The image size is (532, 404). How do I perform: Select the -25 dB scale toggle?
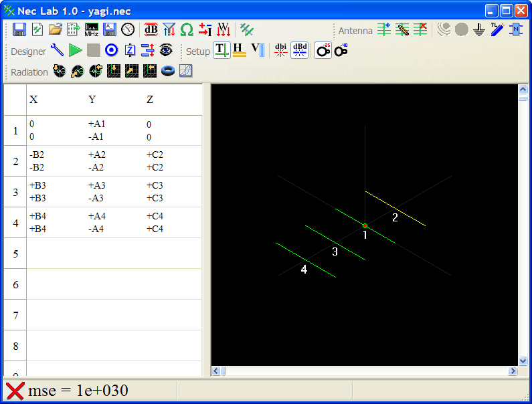(323, 51)
